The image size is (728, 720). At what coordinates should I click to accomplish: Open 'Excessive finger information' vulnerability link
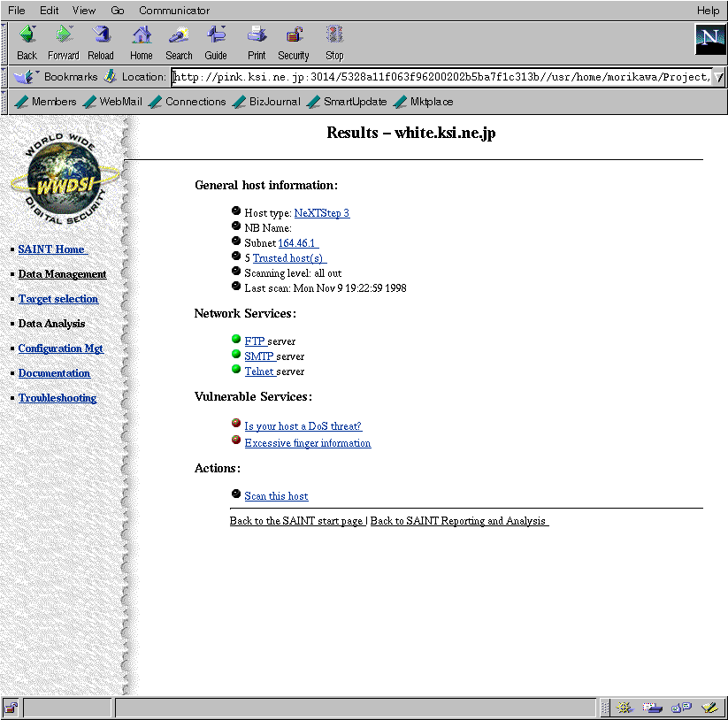(308, 443)
